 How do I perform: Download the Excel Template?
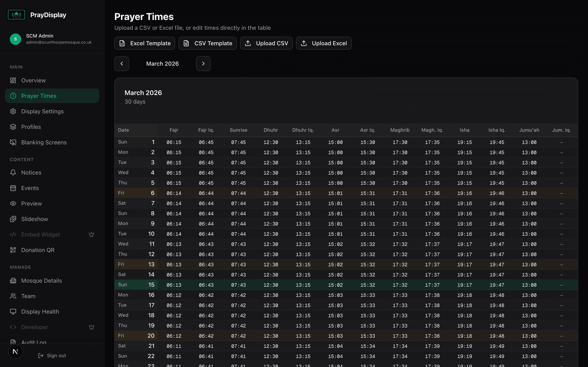[x=145, y=43]
